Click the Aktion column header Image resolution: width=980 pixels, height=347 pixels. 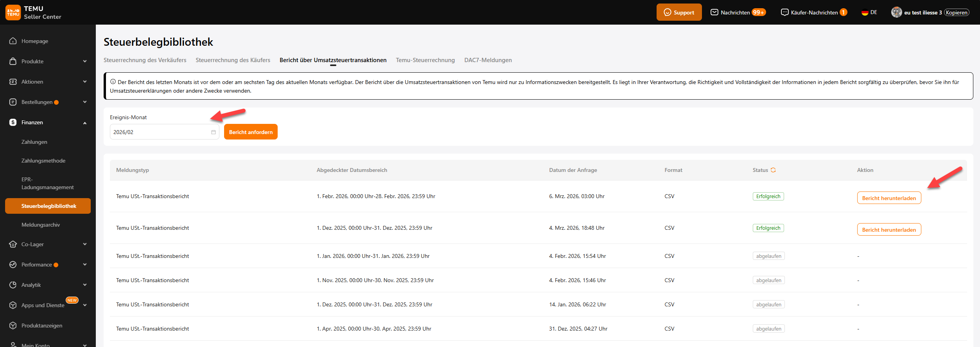coord(865,170)
